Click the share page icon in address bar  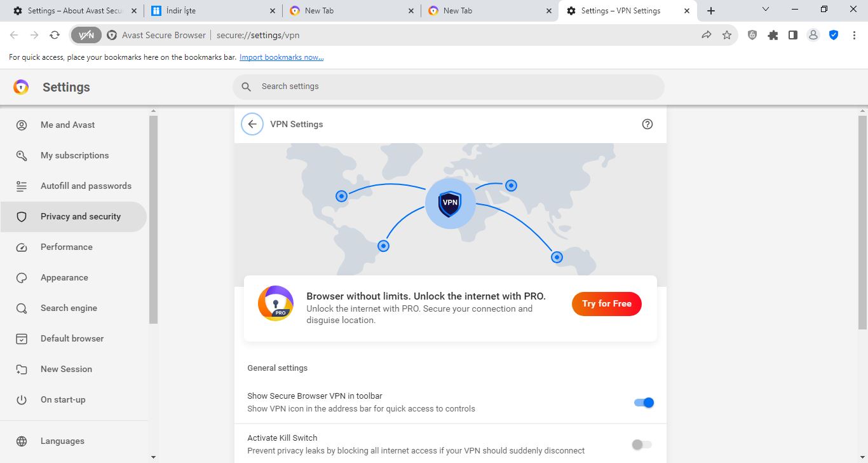tap(707, 35)
